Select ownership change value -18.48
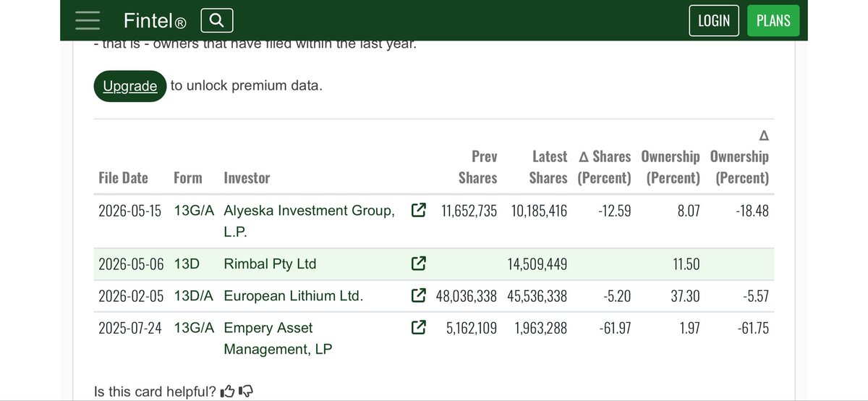 pyautogui.click(x=752, y=211)
